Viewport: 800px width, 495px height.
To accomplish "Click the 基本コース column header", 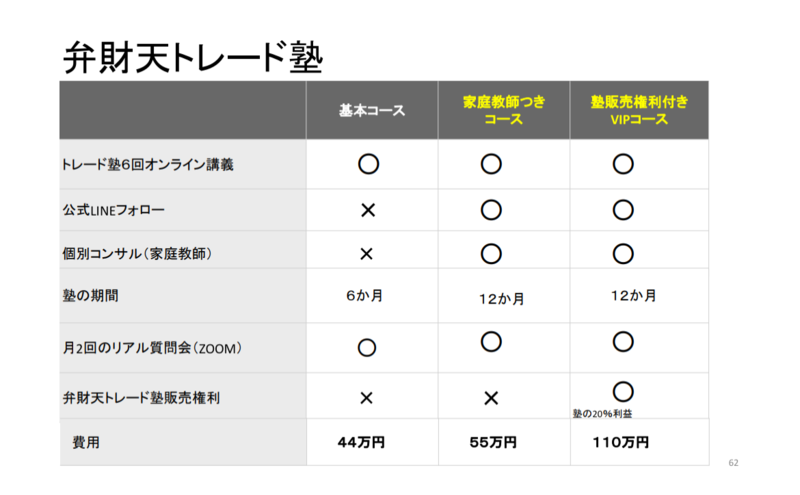I will (x=372, y=110).
